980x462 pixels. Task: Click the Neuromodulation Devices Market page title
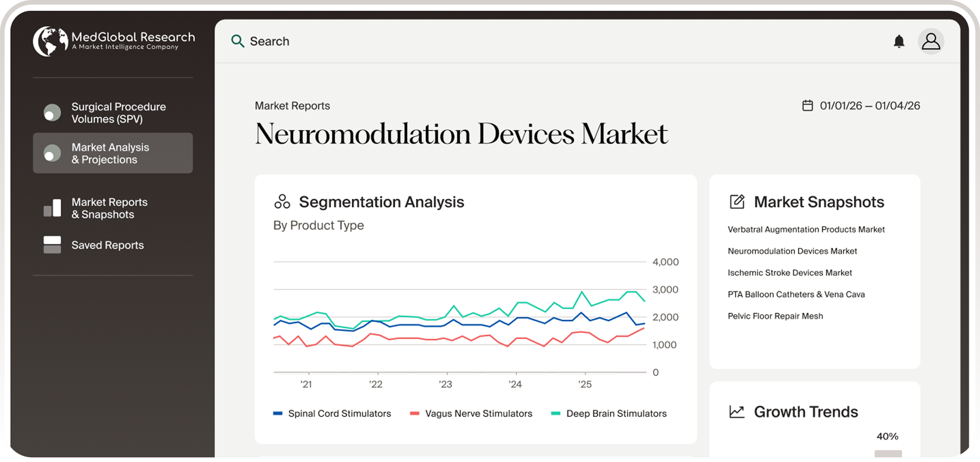pyautogui.click(x=461, y=134)
